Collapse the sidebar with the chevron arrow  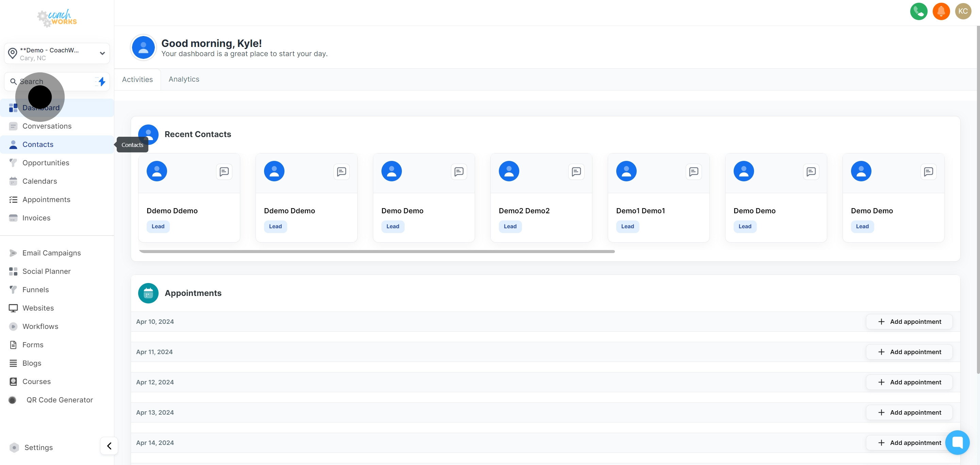(x=109, y=446)
